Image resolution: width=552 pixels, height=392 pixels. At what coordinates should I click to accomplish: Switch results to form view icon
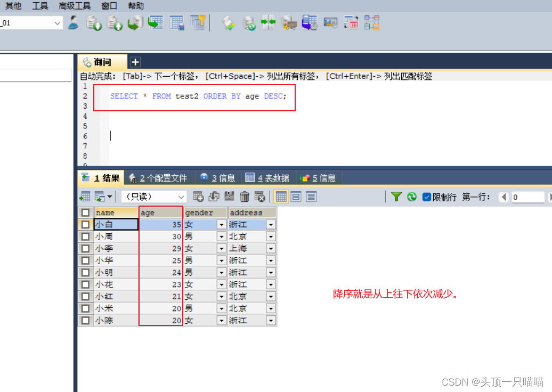296,197
